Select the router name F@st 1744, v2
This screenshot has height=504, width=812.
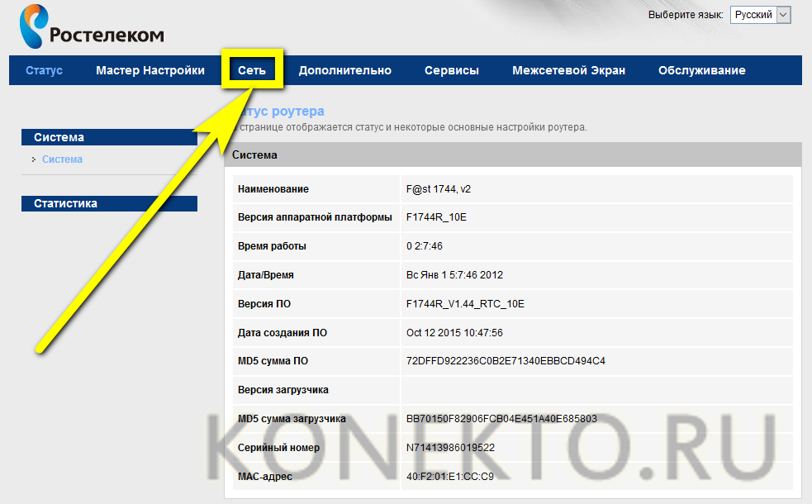(439, 189)
